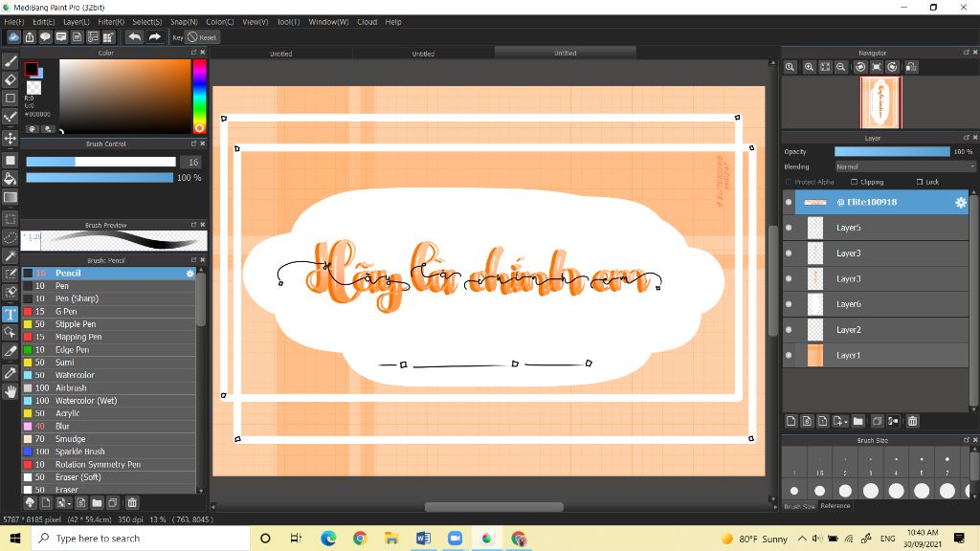980x551 pixels.
Task: Select the Watercolor (Wet) brush
Action: pyautogui.click(x=109, y=401)
